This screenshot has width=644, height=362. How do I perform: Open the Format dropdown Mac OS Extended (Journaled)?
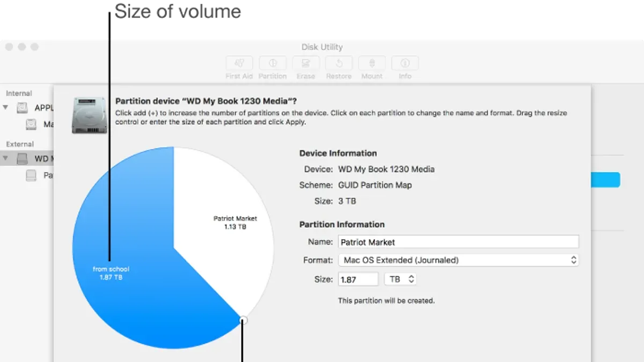pos(458,260)
